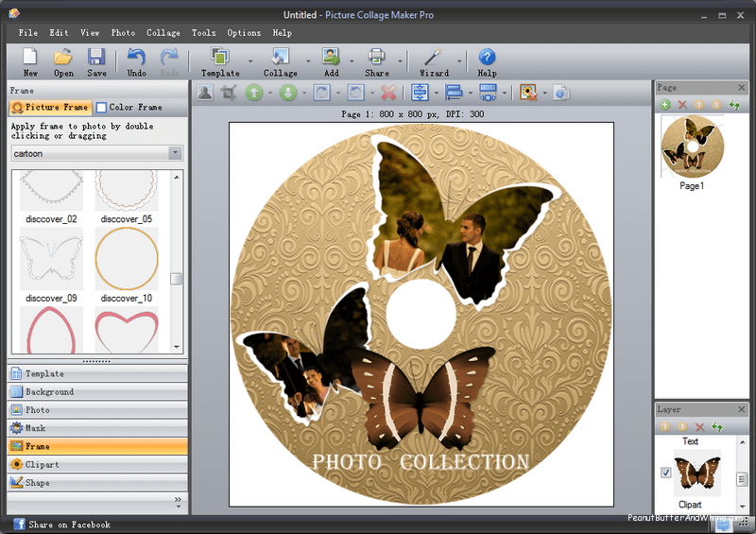Screen dimensions: 756x534
Task: Open the Collage menu
Action: click(x=163, y=33)
